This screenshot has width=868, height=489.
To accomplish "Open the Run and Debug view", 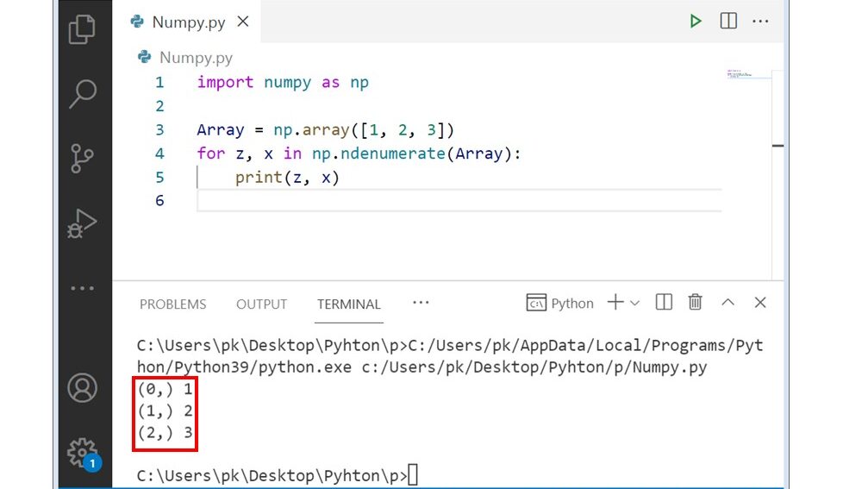I will point(82,223).
